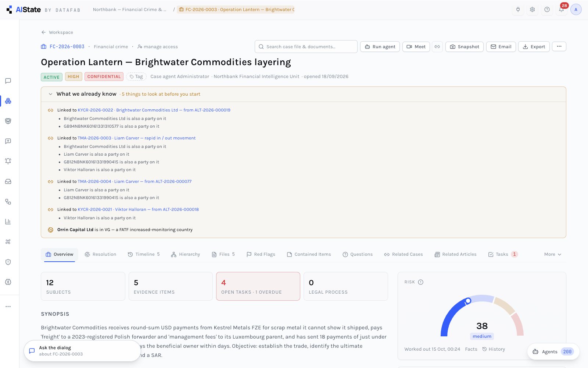Add a tag with the Tag chip
588x368 pixels.
136,77
